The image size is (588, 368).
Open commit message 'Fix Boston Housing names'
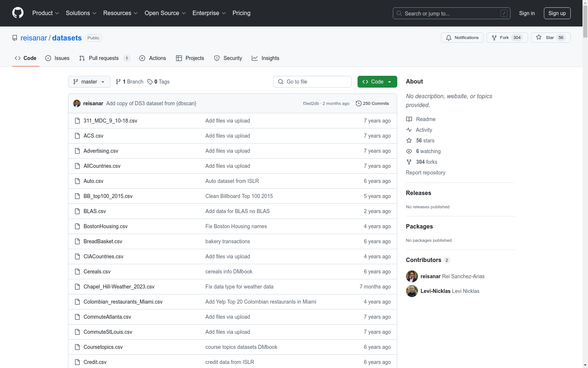coord(236,226)
